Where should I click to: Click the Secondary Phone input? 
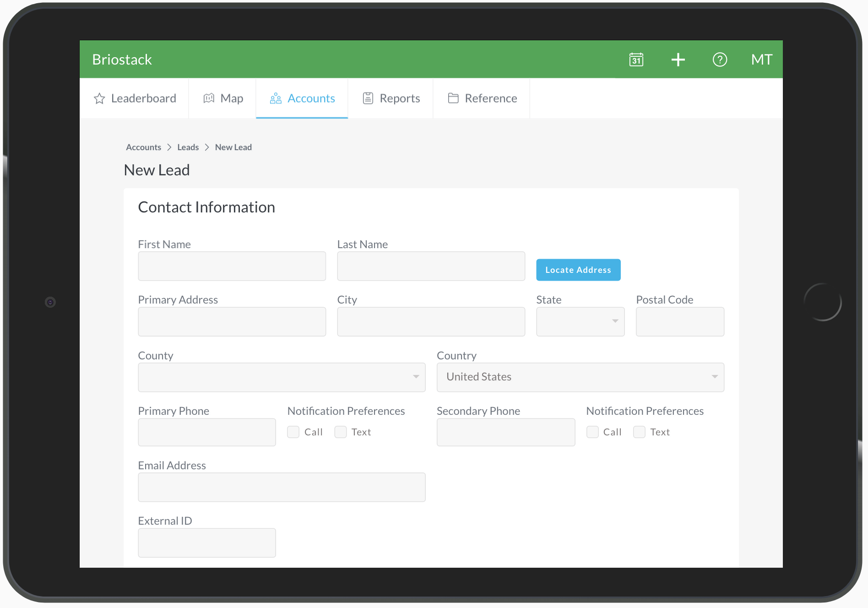[x=506, y=432]
